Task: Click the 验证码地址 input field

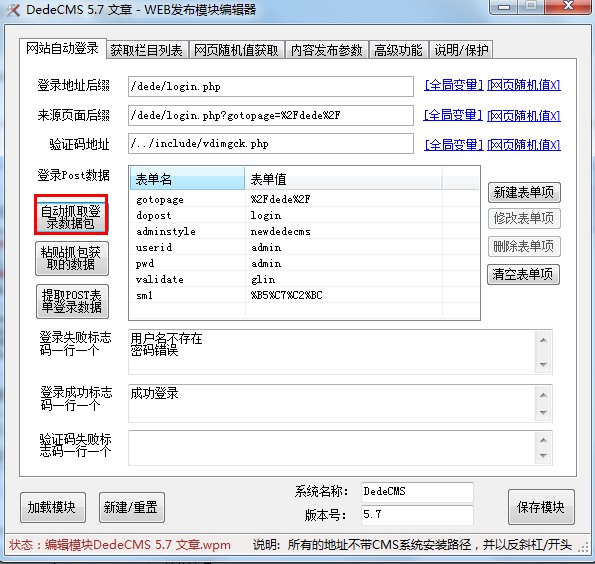Action: point(271,143)
